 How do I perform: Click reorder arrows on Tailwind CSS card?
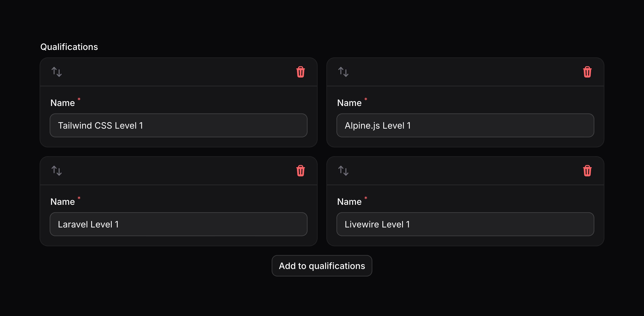click(57, 72)
